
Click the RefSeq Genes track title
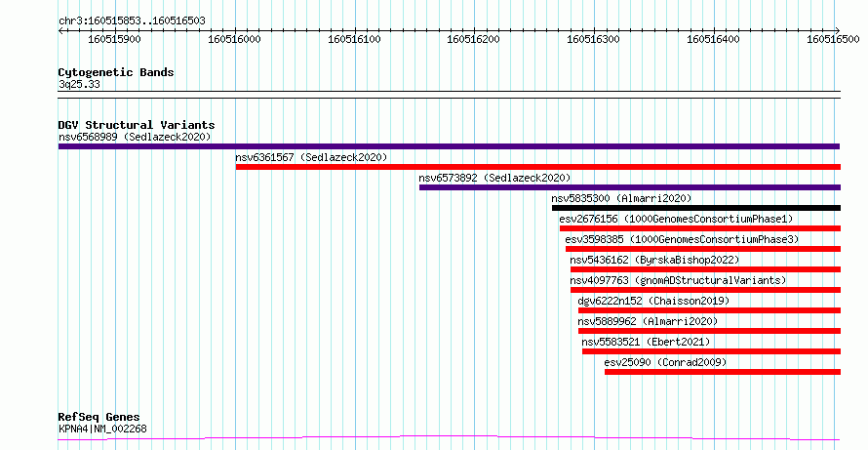point(99,417)
